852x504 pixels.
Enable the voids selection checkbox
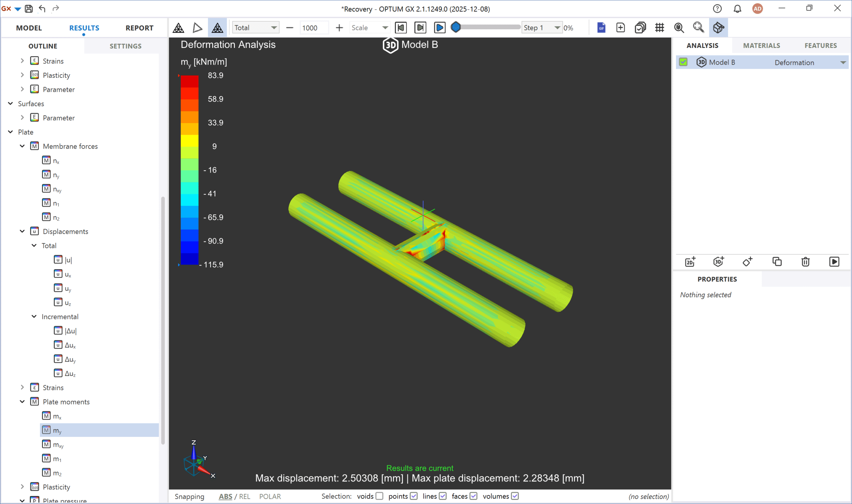click(379, 496)
